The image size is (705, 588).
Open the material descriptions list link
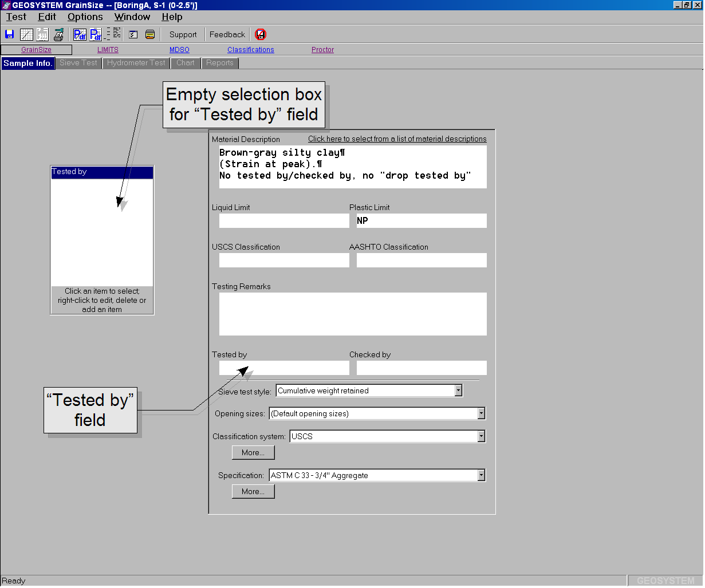397,139
